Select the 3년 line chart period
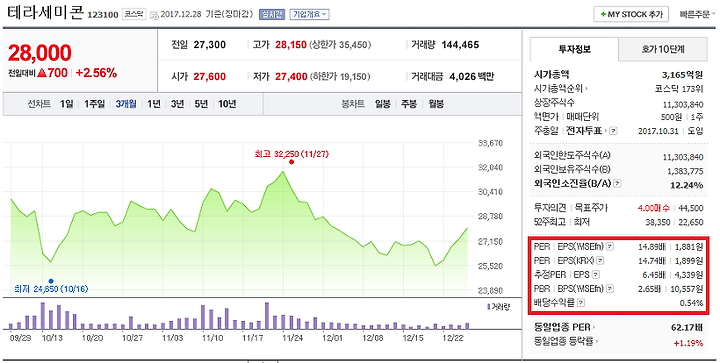The height and width of the screenshot is (363, 720). pos(177,104)
